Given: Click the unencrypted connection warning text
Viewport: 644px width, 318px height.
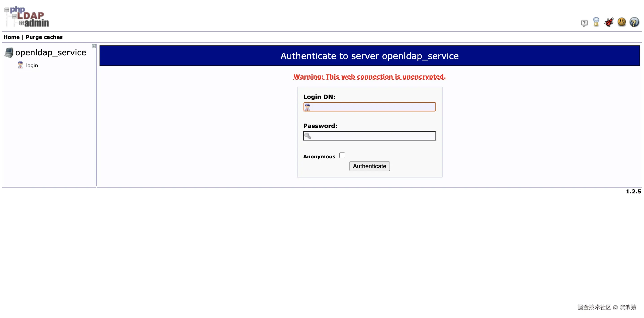Looking at the screenshot, I should (x=369, y=77).
